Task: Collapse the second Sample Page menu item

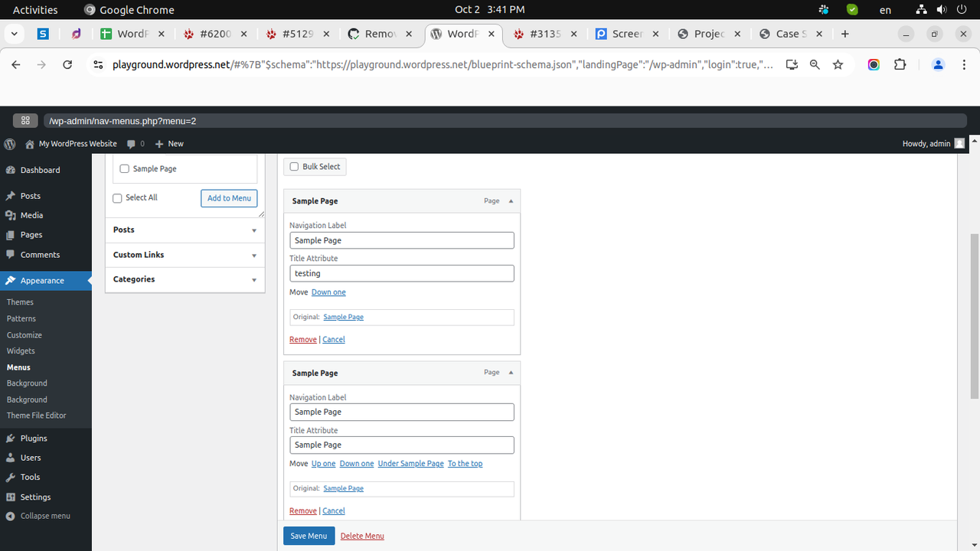Action: (511, 373)
